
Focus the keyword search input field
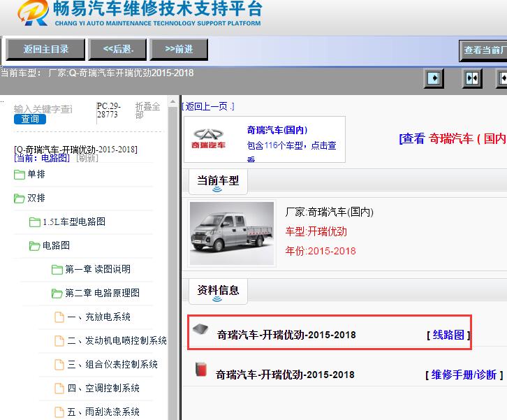tap(43, 109)
